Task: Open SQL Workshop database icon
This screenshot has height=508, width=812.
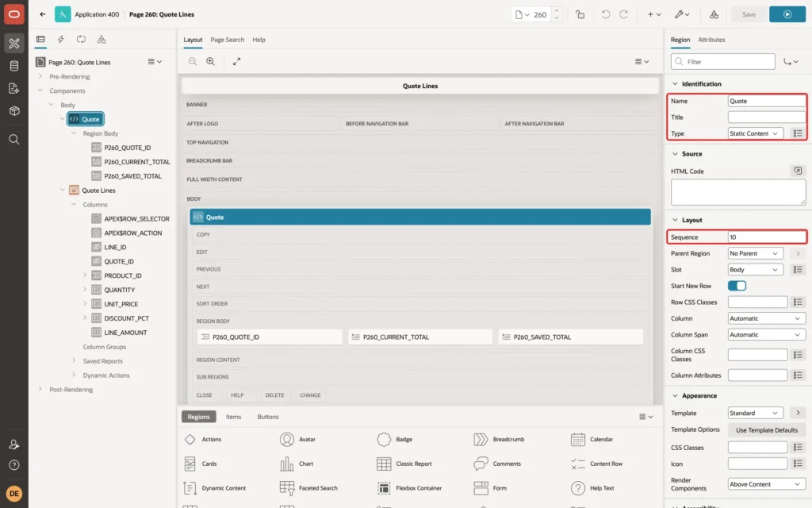Action: (14, 66)
